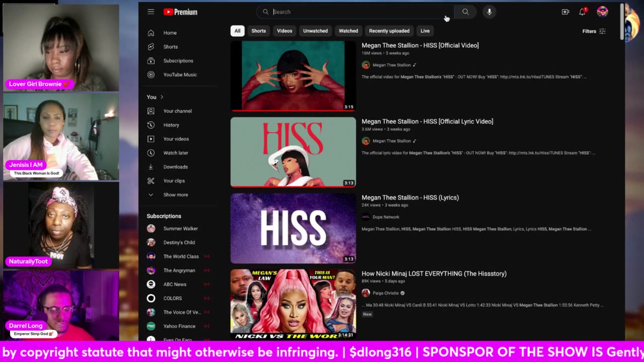
Task: Open the Create video icon
Action: coord(566,12)
